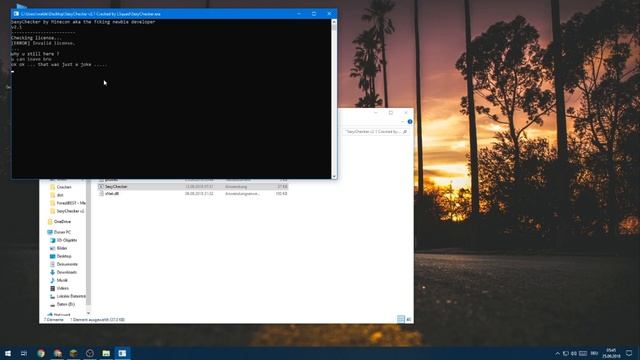Click the Explorer search box
The image size is (640, 360).
(x=376, y=132)
